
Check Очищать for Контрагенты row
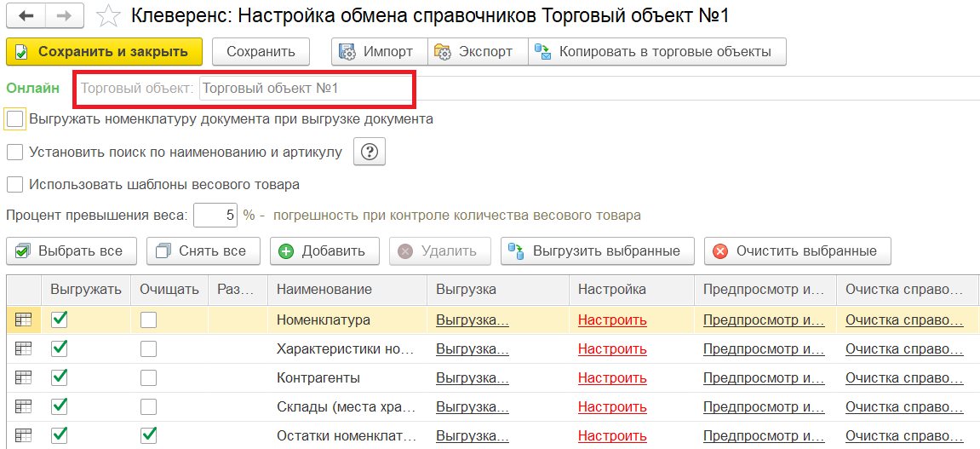point(149,377)
